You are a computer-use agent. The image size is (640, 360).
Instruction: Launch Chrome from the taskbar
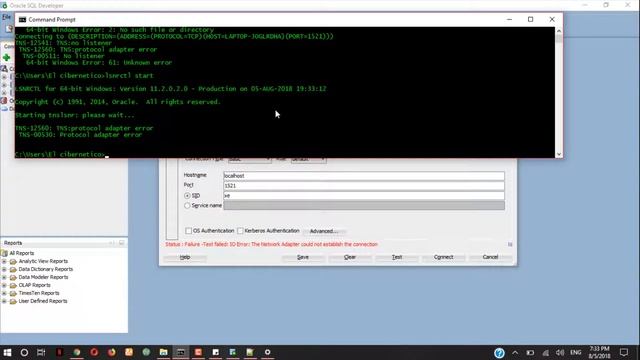tap(77, 352)
